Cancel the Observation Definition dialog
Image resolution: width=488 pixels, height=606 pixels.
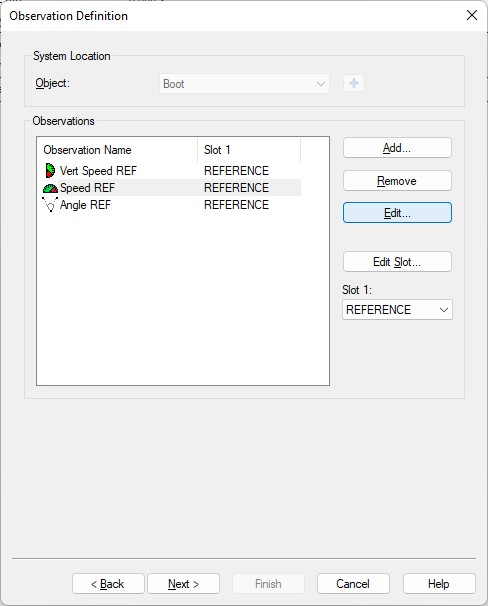353,584
